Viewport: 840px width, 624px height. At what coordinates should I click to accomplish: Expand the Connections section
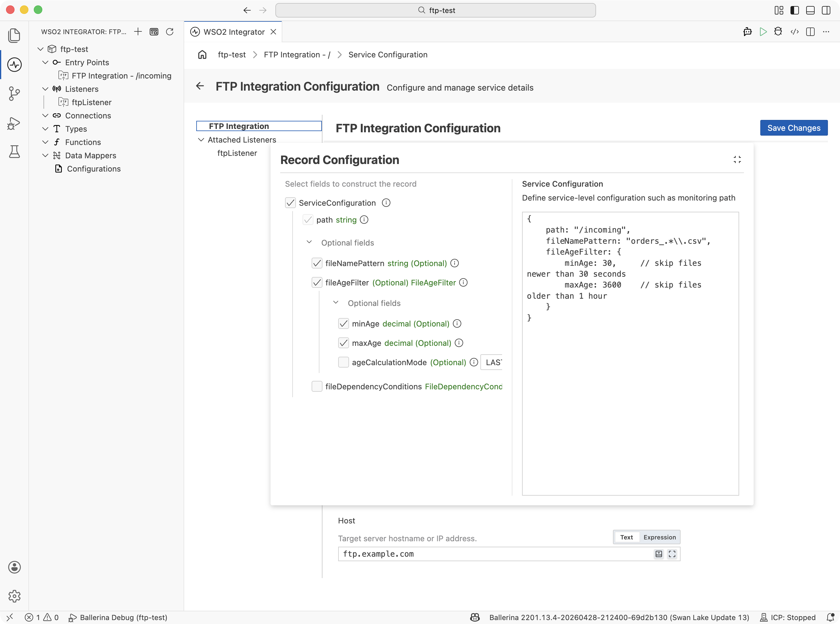click(x=45, y=116)
